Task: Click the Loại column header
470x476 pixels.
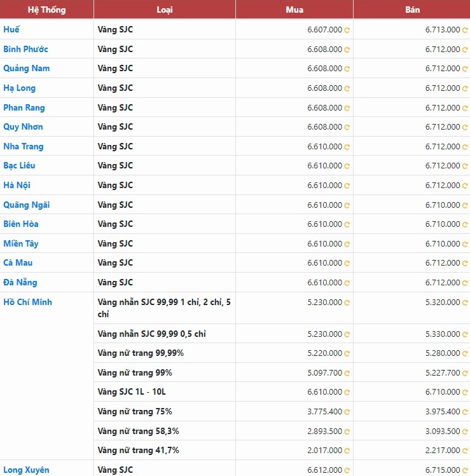Action: pos(165,10)
